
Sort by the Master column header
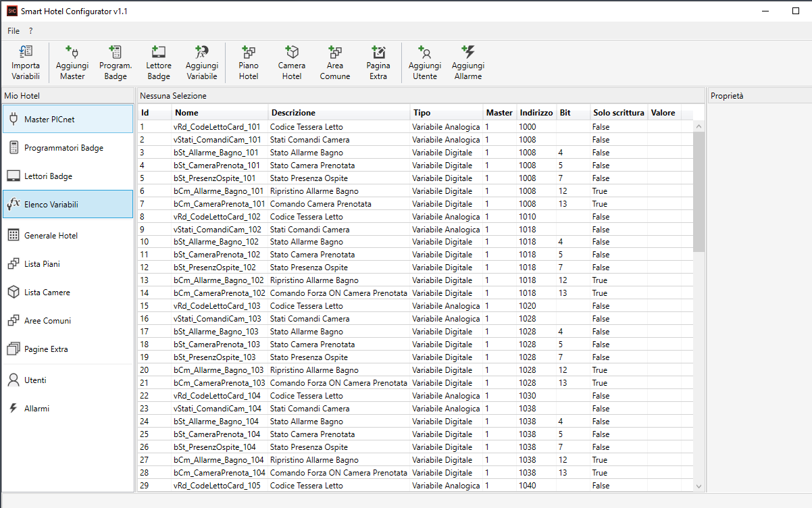pyautogui.click(x=500, y=113)
